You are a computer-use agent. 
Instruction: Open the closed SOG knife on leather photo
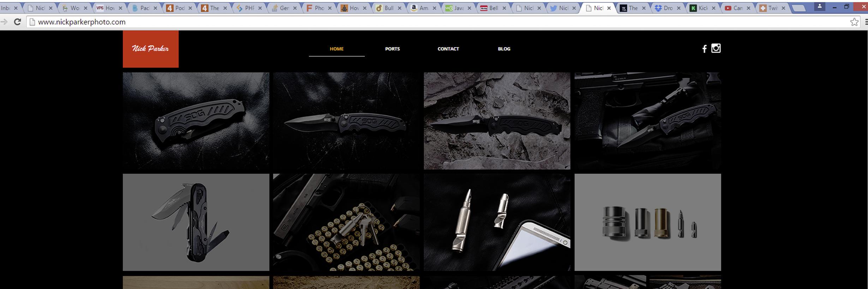(196, 121)
